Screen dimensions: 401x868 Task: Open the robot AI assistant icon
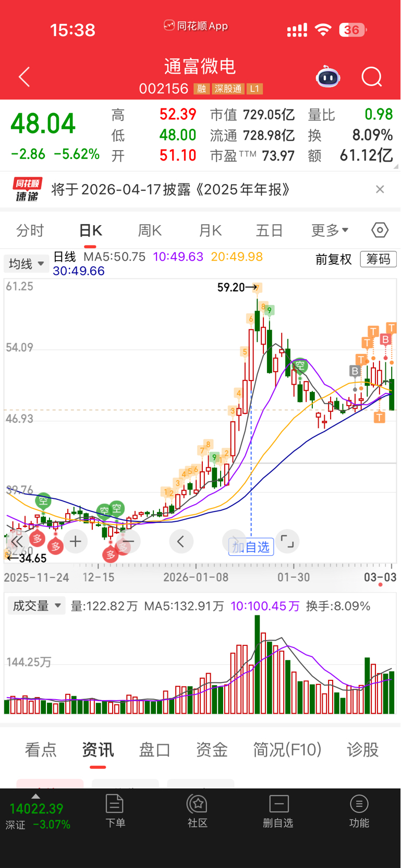coord(328,77)
